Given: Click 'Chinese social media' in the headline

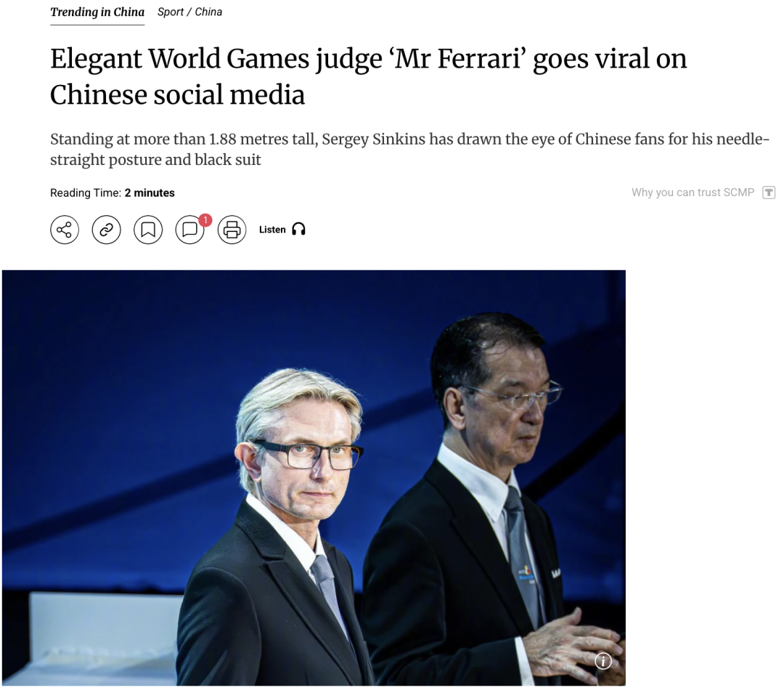Looking at the screenshot, I should (x=178, y=94).
